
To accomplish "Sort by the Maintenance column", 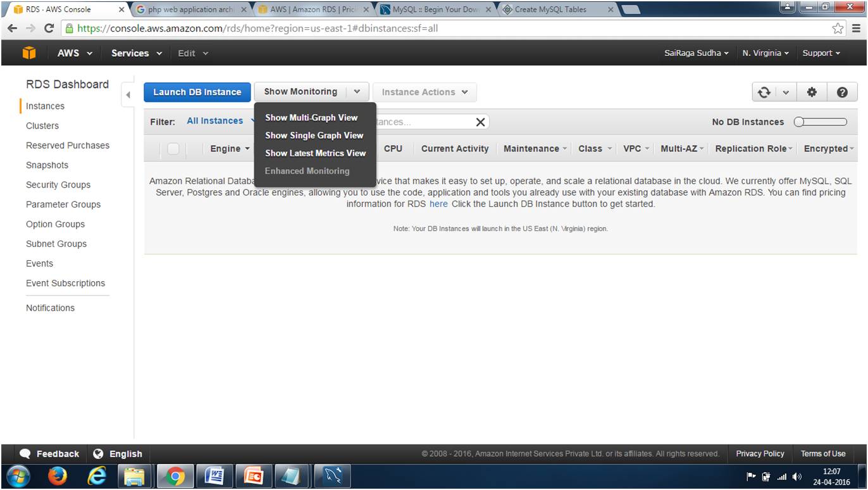I will point(535,149).
